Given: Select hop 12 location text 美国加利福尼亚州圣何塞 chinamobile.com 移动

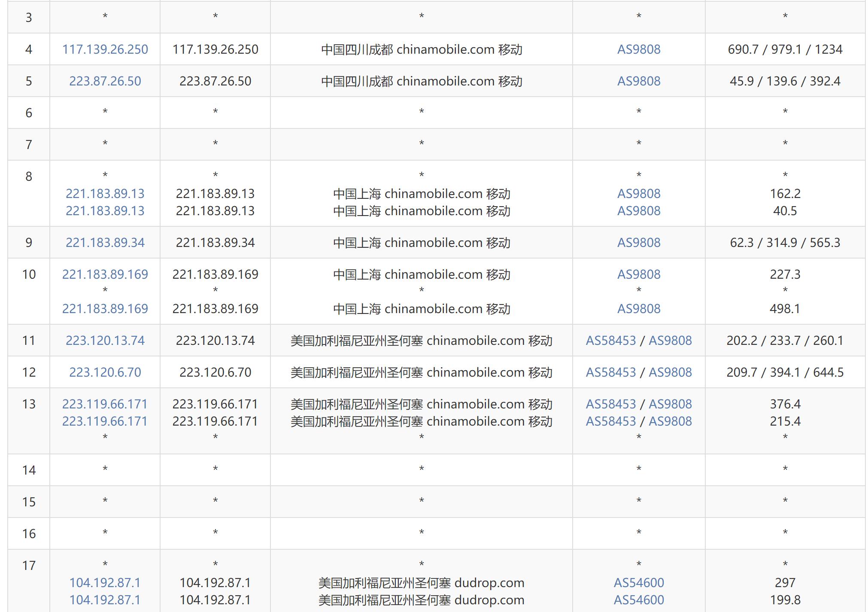Looking at the screenshot, I should pos(422,372).
